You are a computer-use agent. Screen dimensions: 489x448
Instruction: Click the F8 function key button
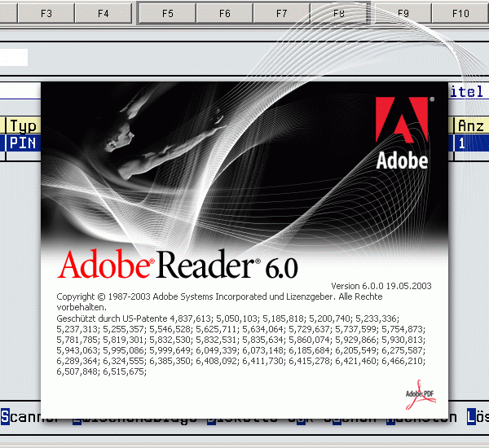click(x=339, y=13)
